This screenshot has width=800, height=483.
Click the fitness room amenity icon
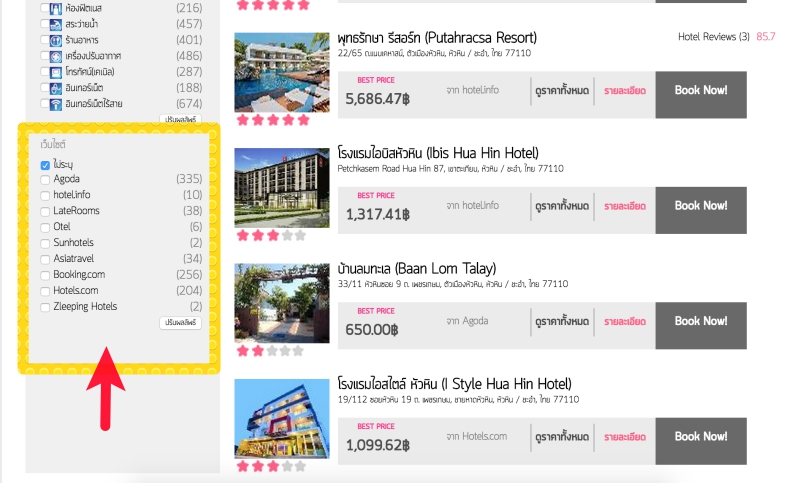click(x=56, y=8)
